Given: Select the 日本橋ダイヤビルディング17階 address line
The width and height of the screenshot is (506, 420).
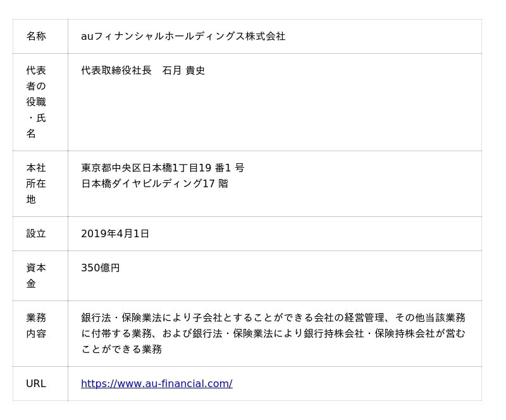Looking at the screenshot, I should [x=154, y=183].
